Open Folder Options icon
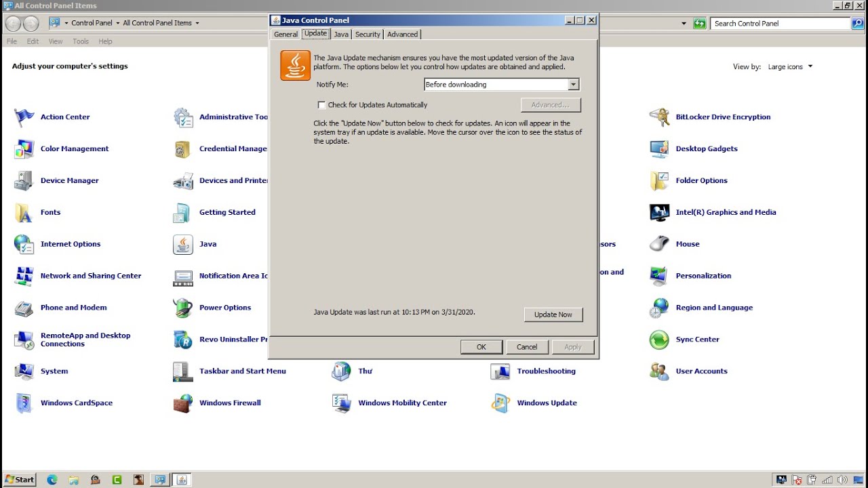Screen dimensions: 868x488 click(x=659, y=181)
